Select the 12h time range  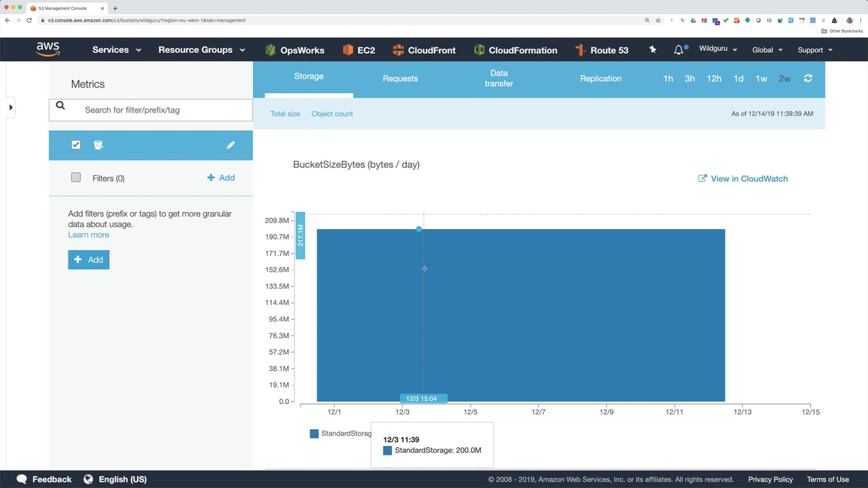pyautogui.click(x=714, y=79)
